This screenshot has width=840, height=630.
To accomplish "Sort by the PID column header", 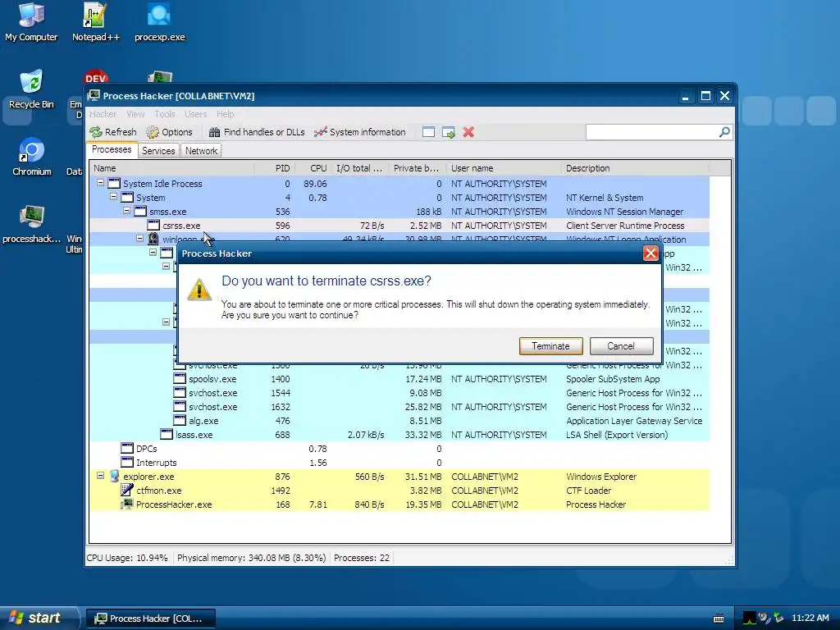I will [x=274, y=168].
